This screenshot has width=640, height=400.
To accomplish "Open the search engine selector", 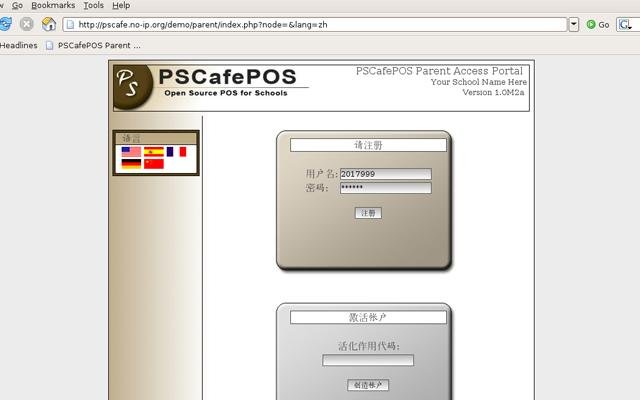I will [625, 24].
